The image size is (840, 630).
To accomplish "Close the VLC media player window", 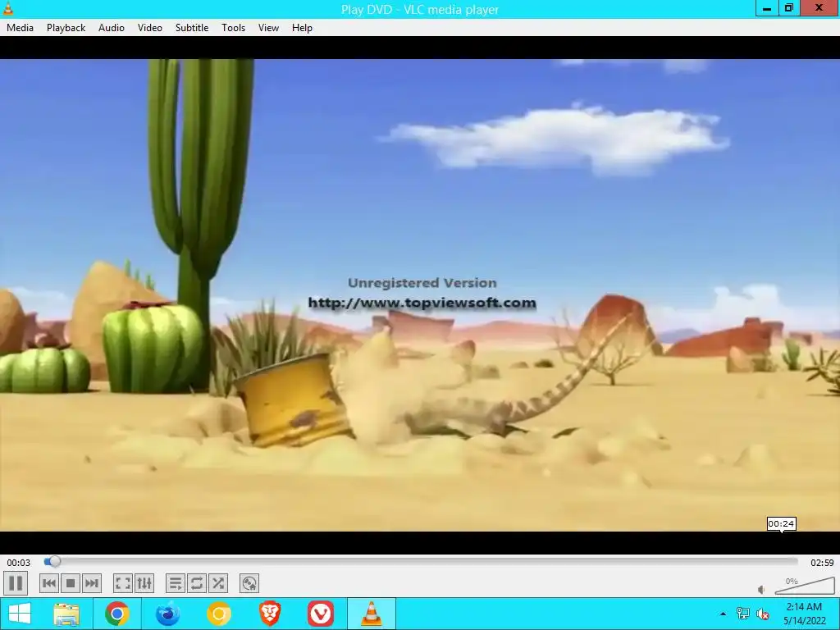I will pyautogui.click(x=819, y=8).
